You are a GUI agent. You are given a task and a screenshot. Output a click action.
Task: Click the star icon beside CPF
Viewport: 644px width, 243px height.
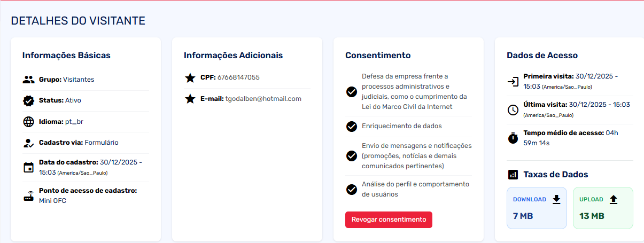point(190,78)
